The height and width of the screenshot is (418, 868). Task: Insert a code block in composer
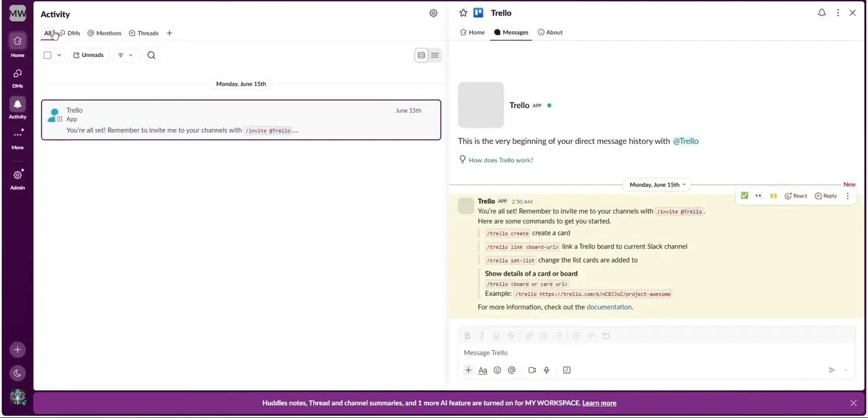click(x=606, y=336)
